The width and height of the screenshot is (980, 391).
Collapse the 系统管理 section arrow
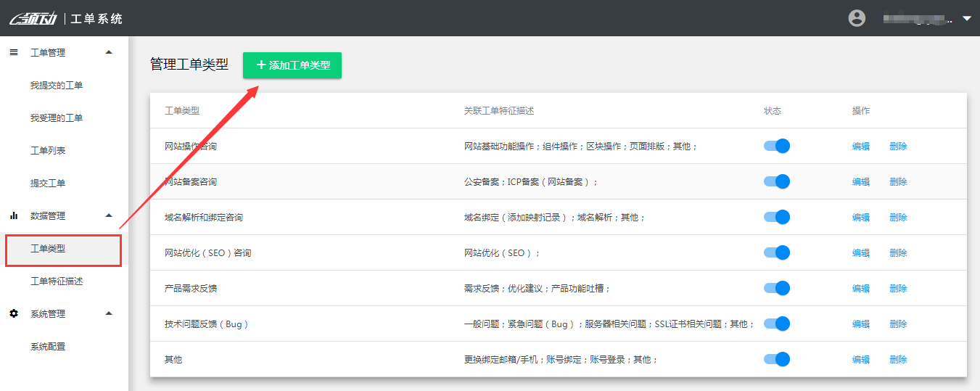[x=109, y=313]
